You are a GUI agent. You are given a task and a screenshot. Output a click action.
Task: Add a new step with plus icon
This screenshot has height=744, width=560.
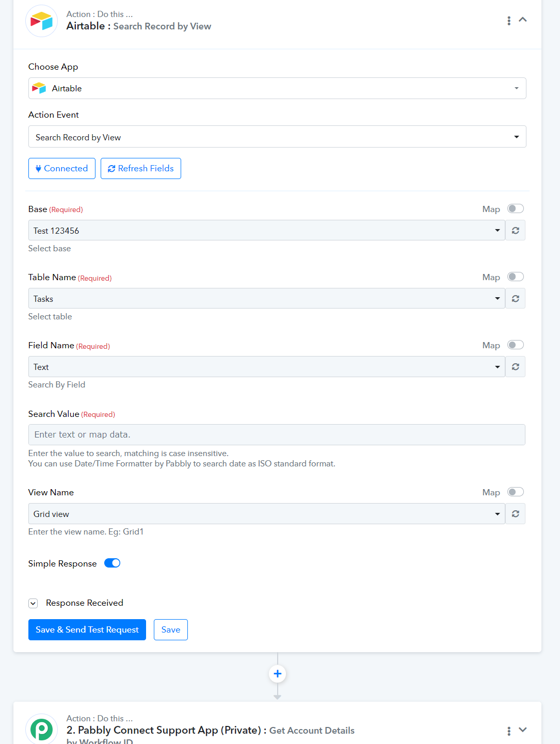pos(278,674)
